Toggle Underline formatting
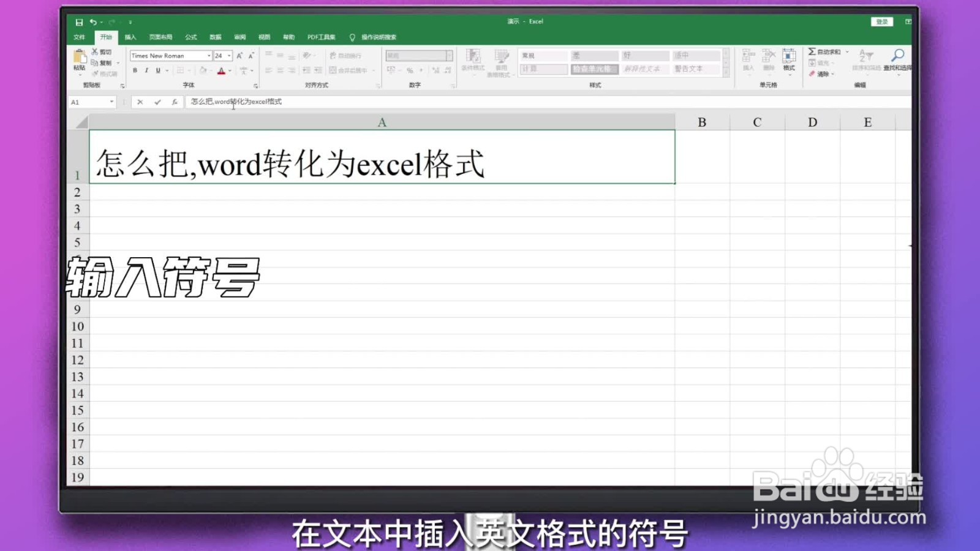 tap(158, 70)
